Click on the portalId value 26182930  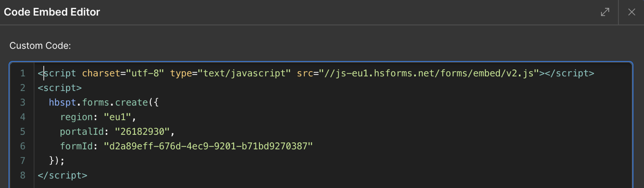tap(142, 132)
